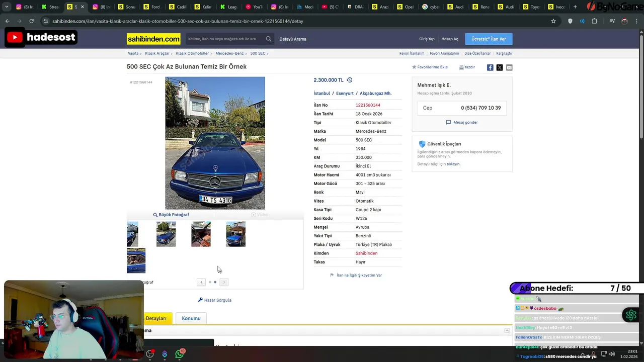Open Esenyurt district link
This screenshot has width=644, height=362.
pos(345,94)
